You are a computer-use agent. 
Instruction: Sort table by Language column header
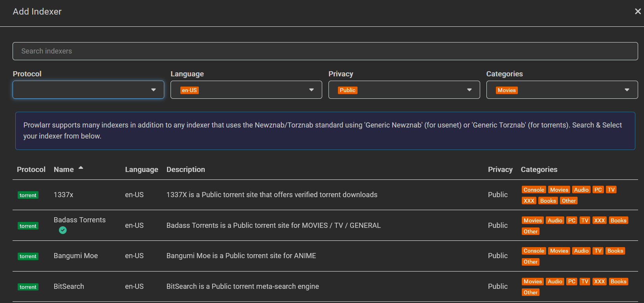141,170
